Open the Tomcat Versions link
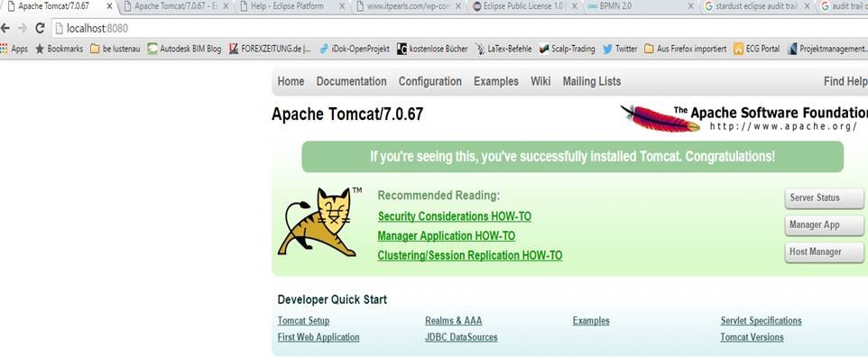The width and height of the screenshot is (868, 357). [752, 338]
